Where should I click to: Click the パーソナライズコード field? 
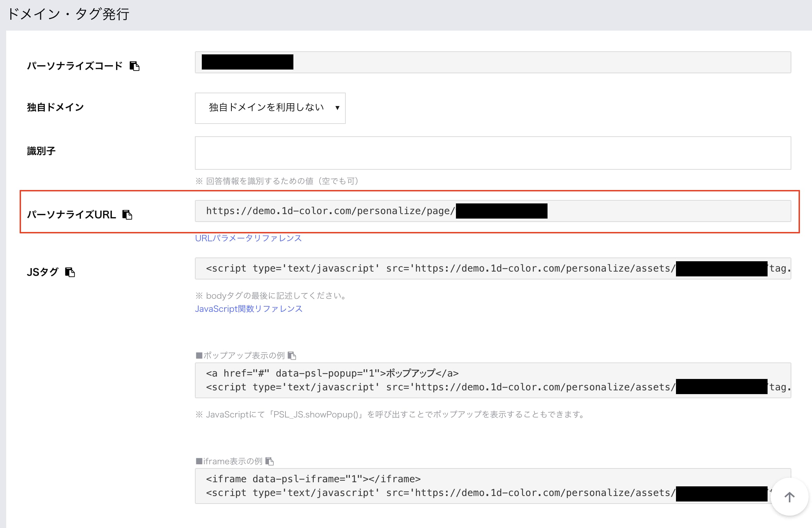pos(493,62)
